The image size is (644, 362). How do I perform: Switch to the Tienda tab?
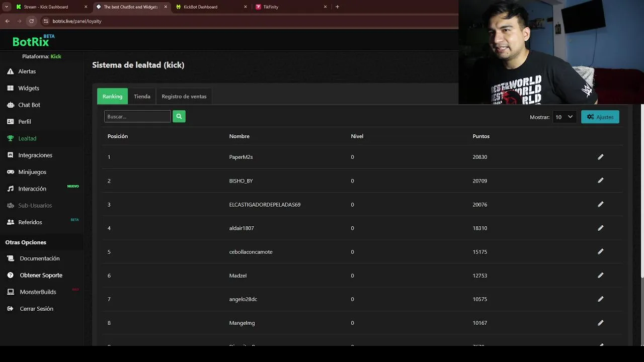tap(142, 97)
